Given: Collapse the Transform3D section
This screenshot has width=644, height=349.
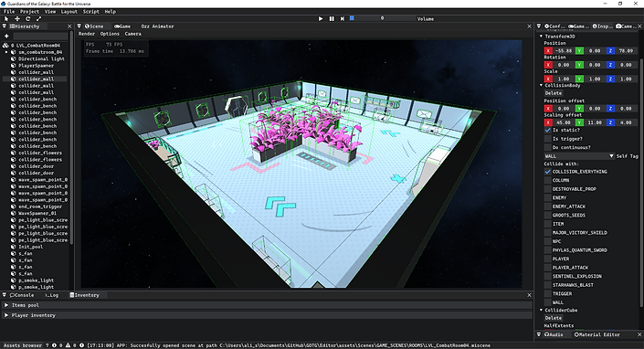Looking at the screenshot, I should click(x=541, y=37).
